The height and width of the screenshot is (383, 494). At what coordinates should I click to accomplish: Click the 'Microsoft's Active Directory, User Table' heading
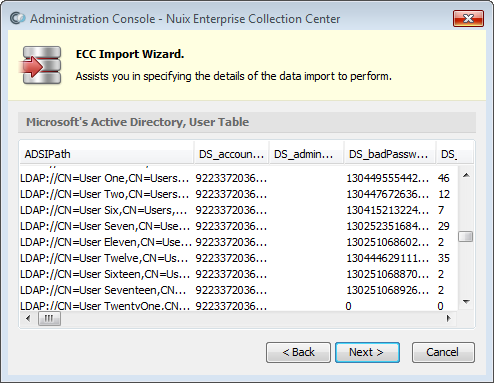(138, 122)
